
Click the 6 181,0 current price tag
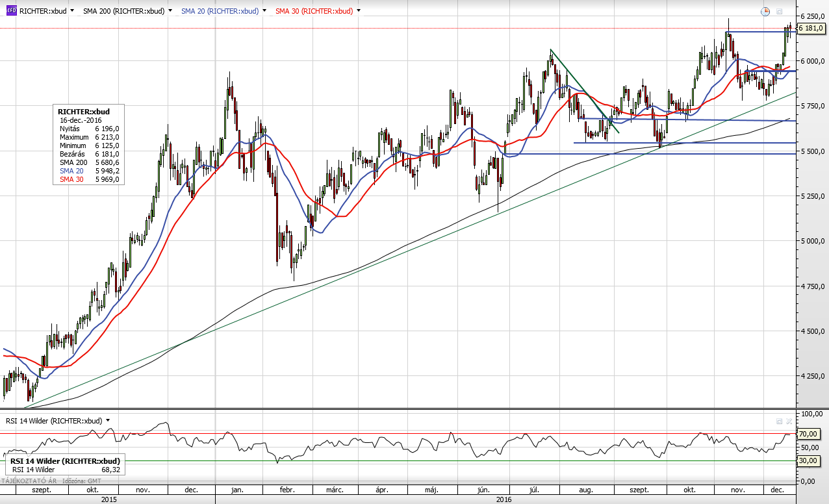coord(811,28)
